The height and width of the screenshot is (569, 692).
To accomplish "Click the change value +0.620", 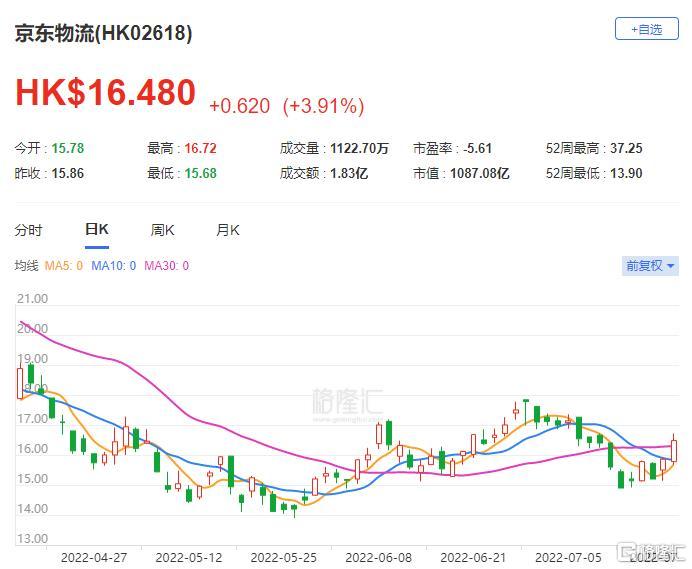I will 239,106.
